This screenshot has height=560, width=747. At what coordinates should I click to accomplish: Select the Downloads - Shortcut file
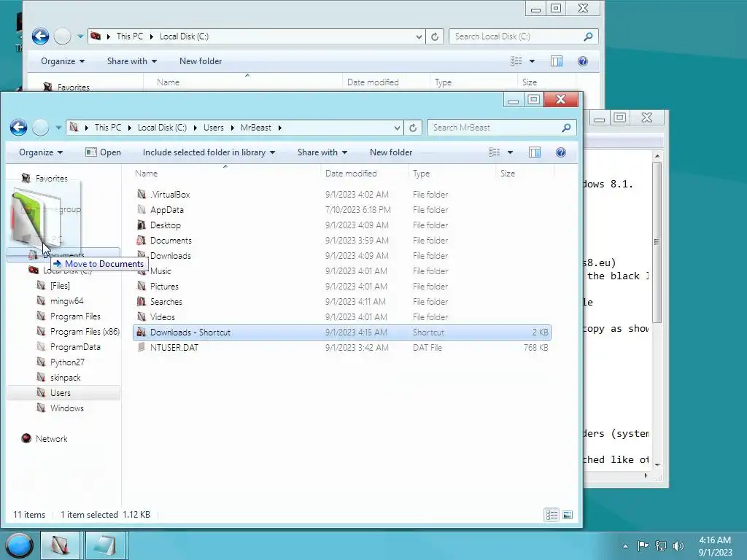point(342,332)
